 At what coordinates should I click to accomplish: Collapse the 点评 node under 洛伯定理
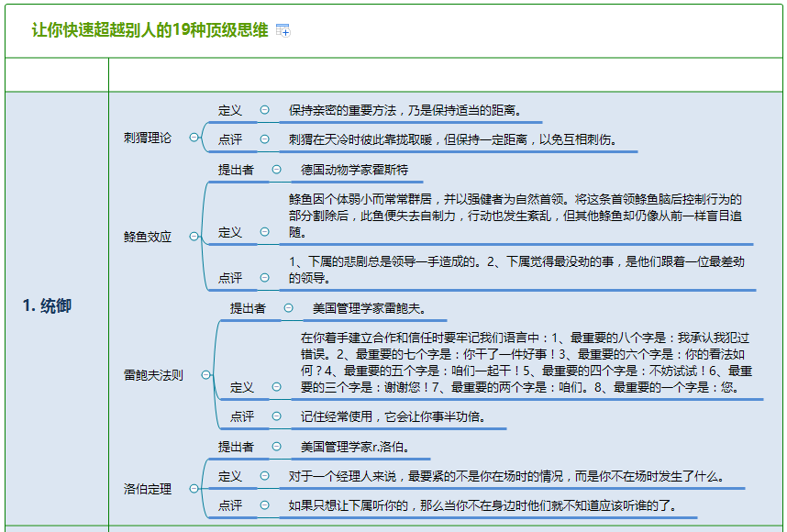pos(264,504)
